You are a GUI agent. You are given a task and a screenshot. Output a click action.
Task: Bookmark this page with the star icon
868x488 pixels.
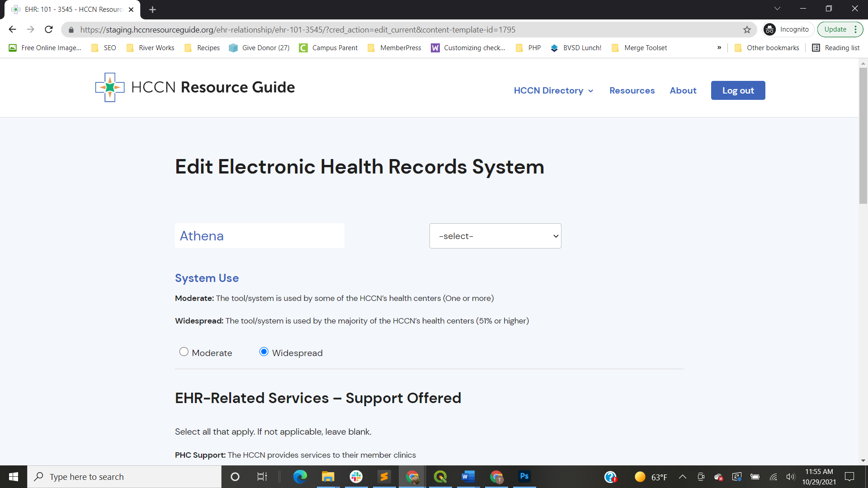click(747, 29)
